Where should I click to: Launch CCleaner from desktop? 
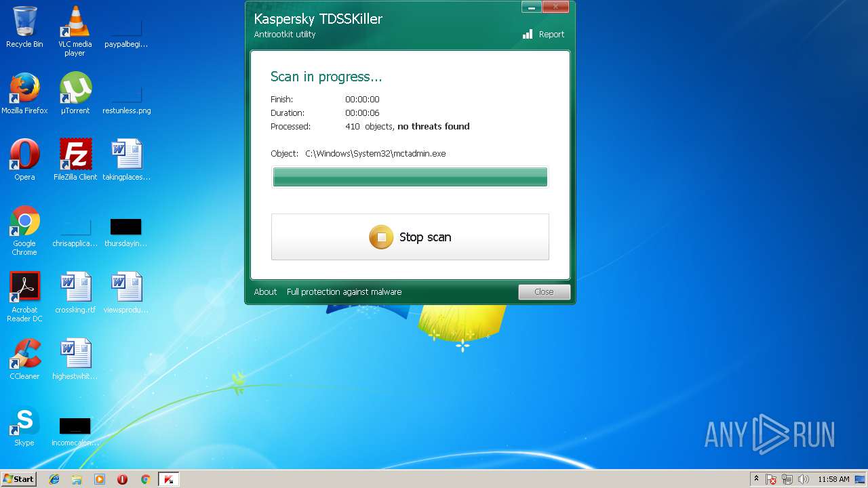24,359
